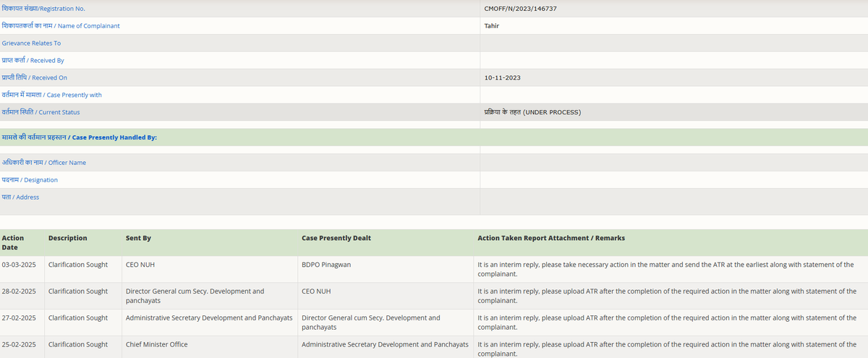The image size is (868, 358).
Task: Select the action date 28-02-2025
Action: (20, 291)
